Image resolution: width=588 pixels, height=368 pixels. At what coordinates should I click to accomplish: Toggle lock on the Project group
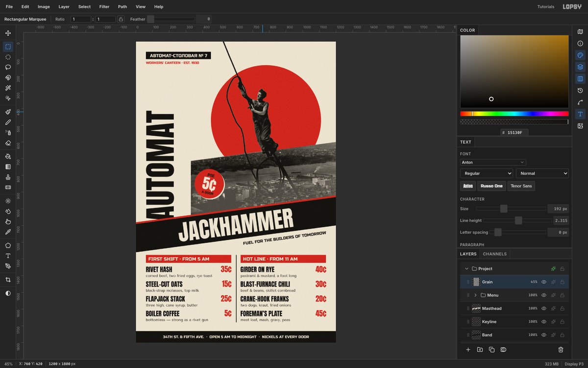tap(562, 269)
